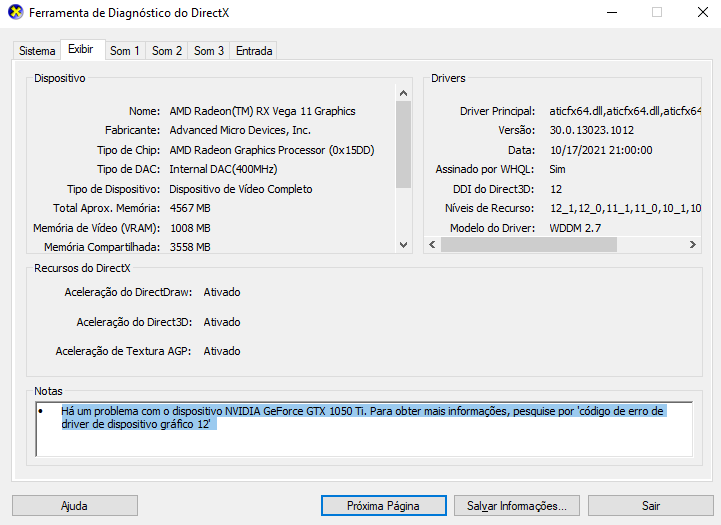Click the highlighted NVIDIA GeForce GTX 1050 Ti note
Viewport: 721px width, 525px height.
[362, 417]
